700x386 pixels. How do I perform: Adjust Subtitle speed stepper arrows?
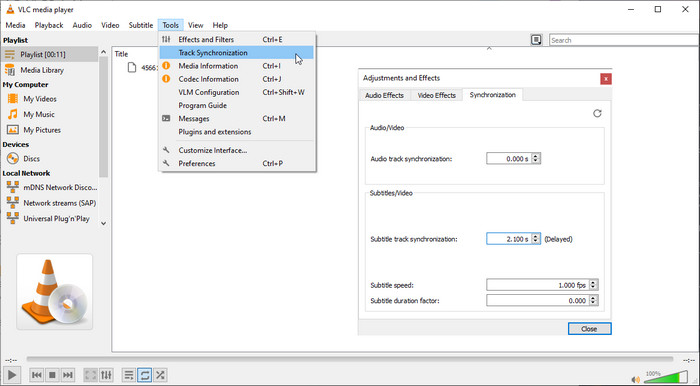coord(593,285)
